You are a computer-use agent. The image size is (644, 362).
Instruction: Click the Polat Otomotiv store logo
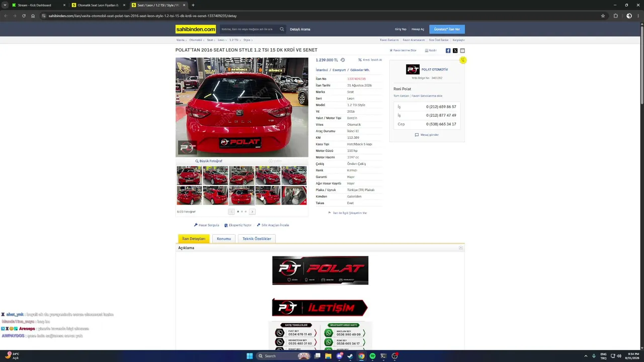pyautogui.click(x=413, y=69)
